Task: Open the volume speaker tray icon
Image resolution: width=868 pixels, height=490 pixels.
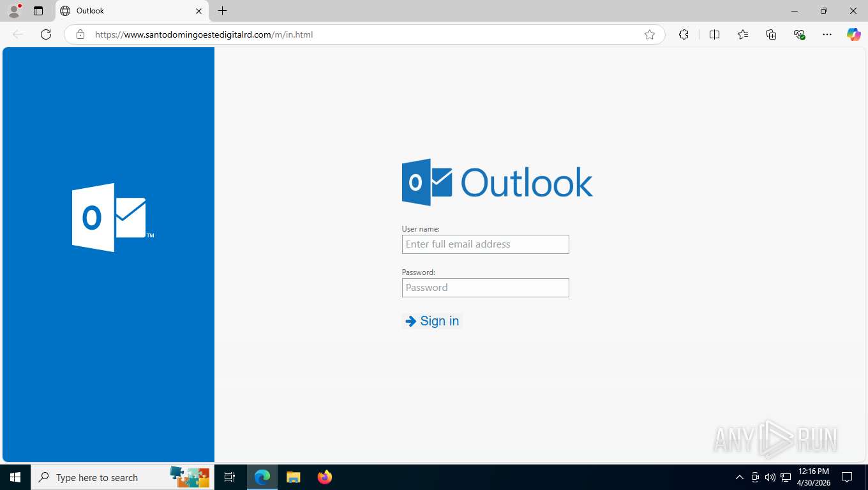Action: point(770,477)
